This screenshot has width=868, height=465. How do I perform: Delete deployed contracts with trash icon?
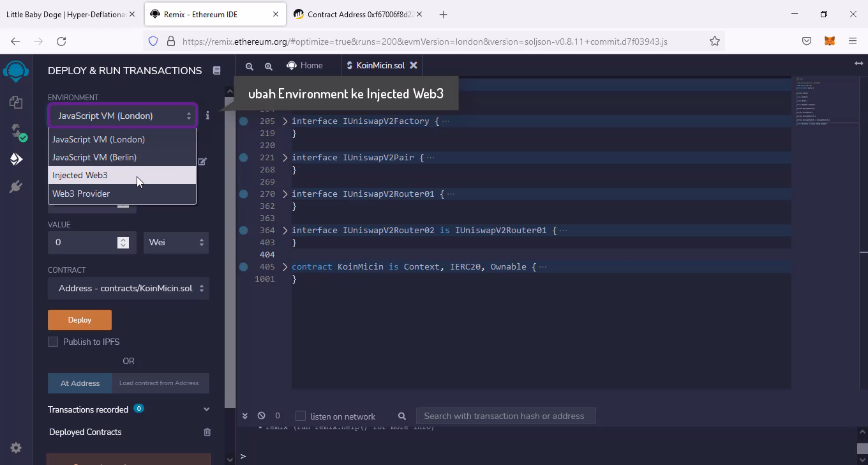pyautogui.click(x=207, y=432)
